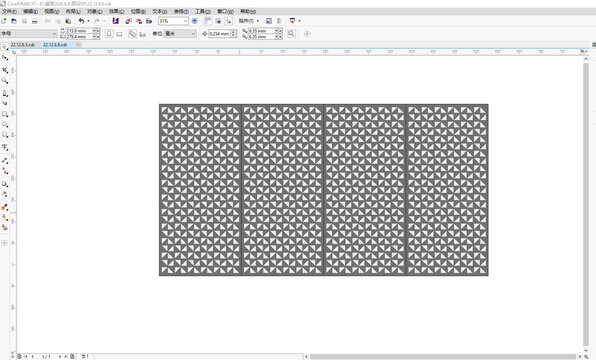Select the Polygon tool in the toolbox

(5, 135)
